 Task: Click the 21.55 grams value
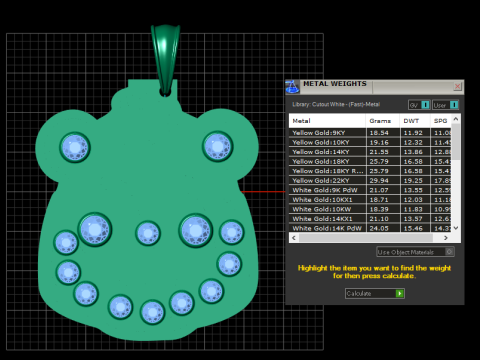tap(379, 152)
